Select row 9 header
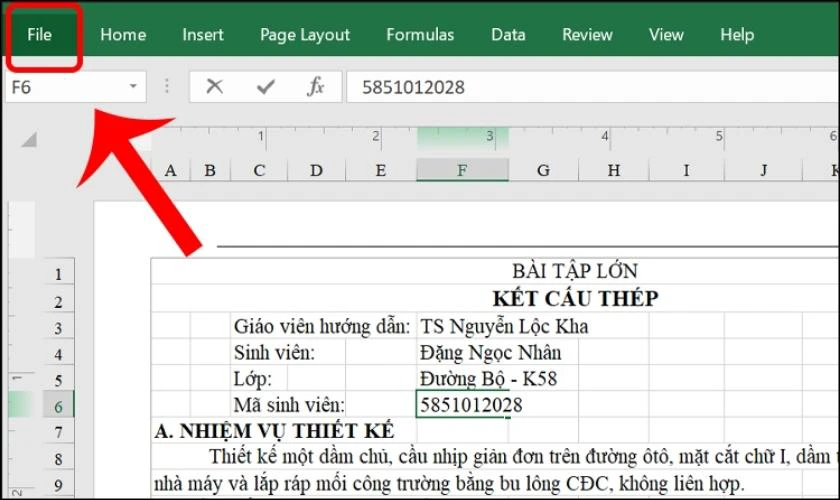840x500 pixels. pyautogui.click(x=58, y=485)
